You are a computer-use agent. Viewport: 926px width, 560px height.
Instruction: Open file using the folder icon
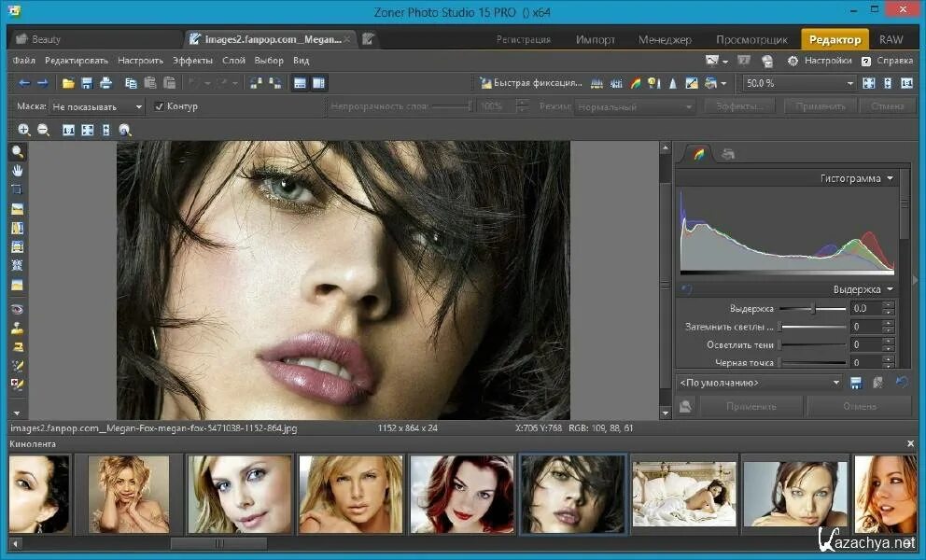point(68,83)
